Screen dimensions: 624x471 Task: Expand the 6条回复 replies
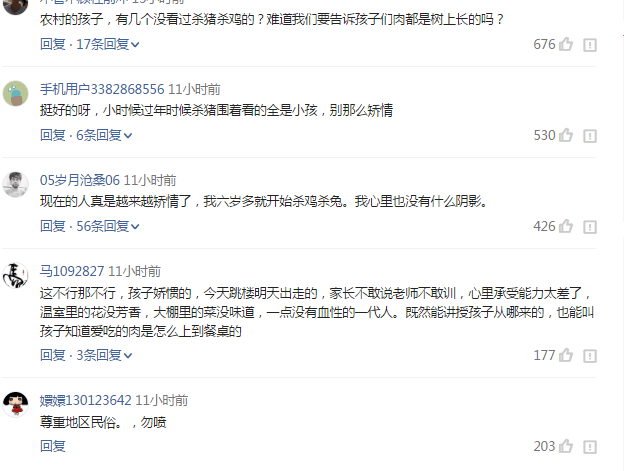point(104,135)
